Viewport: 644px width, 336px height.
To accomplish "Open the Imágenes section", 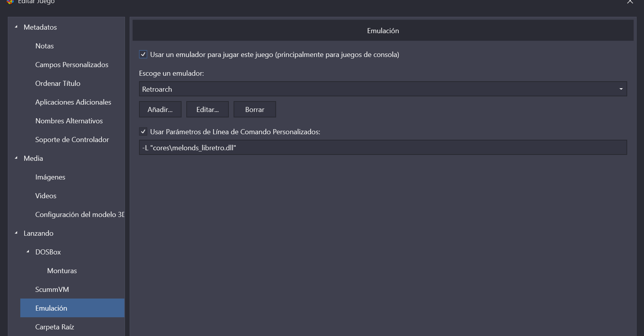I will (50, 177).
